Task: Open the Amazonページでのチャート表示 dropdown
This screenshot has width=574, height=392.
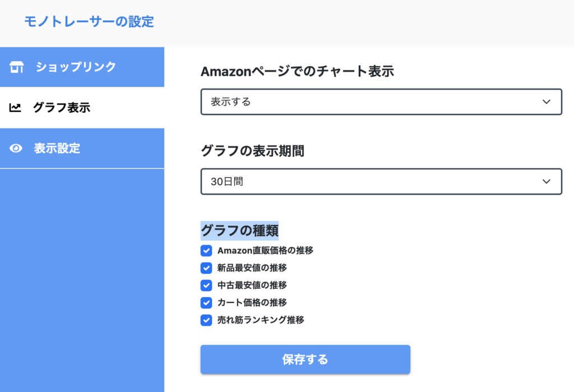Action: pos(381,102)
